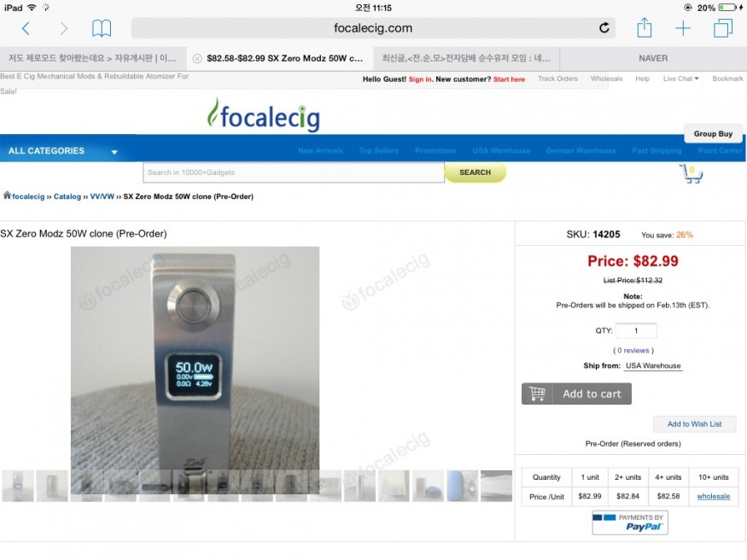Choose the Ship from USA Warehouse selector
747x560 pixels.
[653, 365]
